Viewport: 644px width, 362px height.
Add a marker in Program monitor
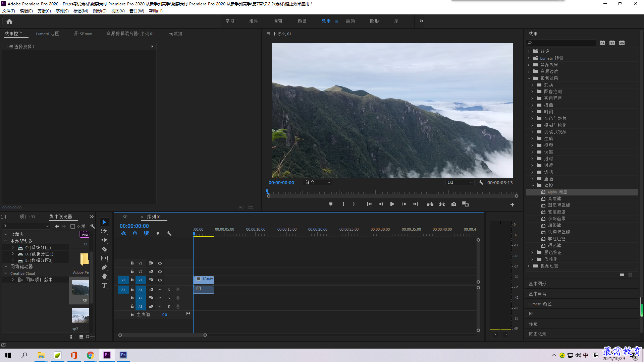tap(331, 204)
